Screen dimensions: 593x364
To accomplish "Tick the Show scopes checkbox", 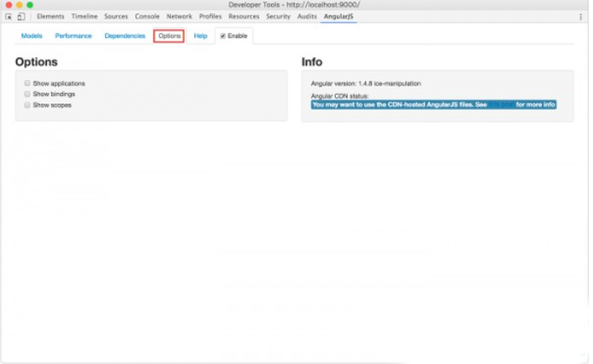I will point(27,105).
